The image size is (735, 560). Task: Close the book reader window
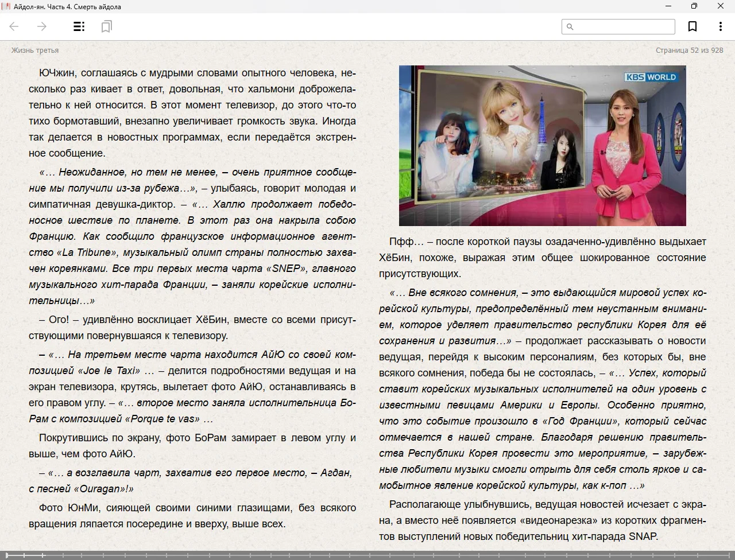click(x=721, y=6)
